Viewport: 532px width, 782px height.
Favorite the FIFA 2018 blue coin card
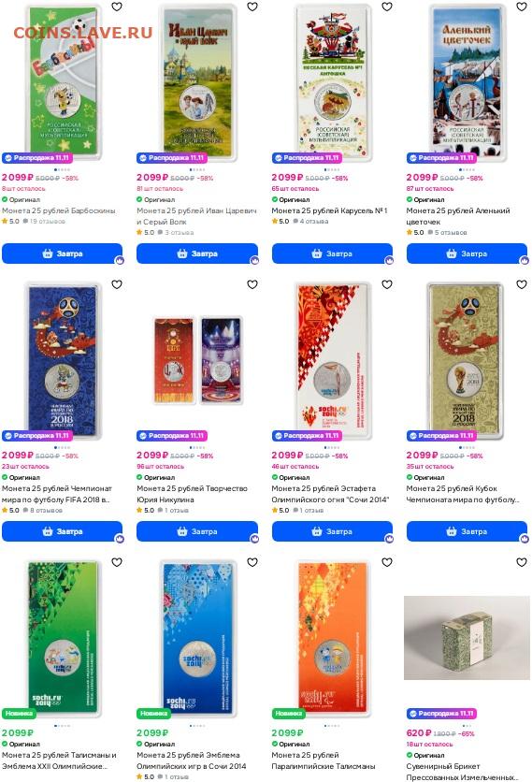pyautogui.click(x=117, y=284)
